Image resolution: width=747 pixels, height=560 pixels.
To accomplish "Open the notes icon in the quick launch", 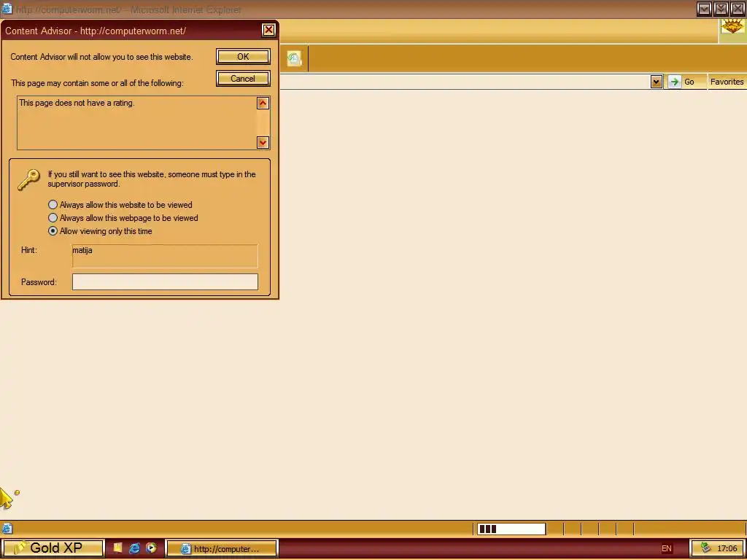I will (117, 548).
